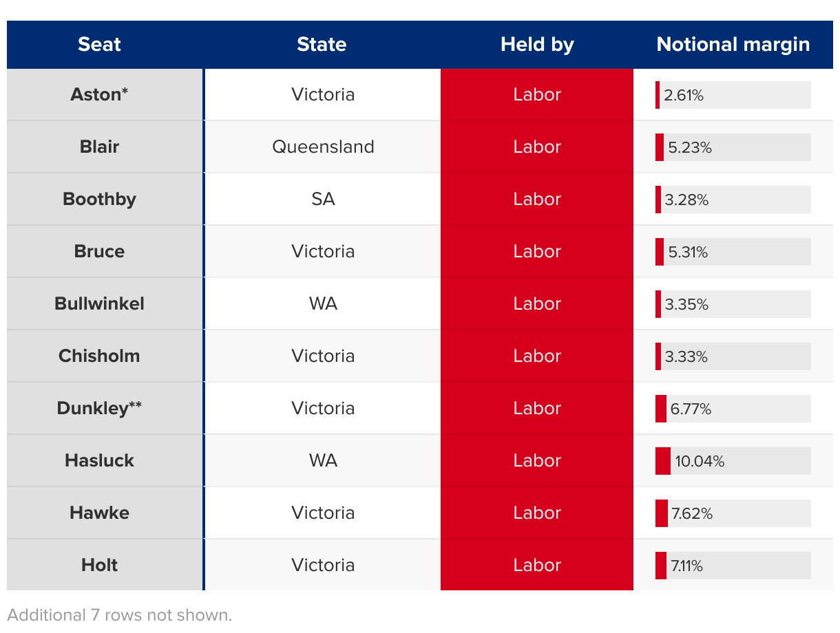840x633 pixels.
Task: Select the Hasluck seat row label
Action: point(100,461)
